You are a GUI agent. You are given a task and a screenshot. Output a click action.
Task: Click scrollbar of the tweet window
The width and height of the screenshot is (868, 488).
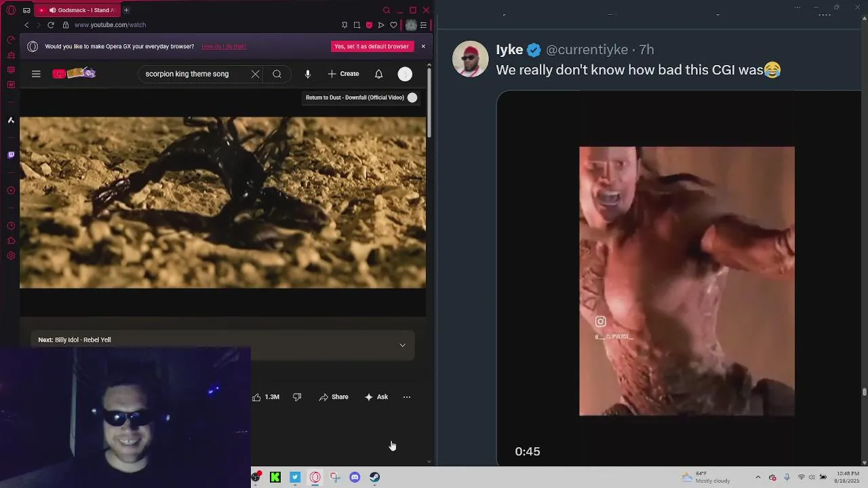coord(865,392)
